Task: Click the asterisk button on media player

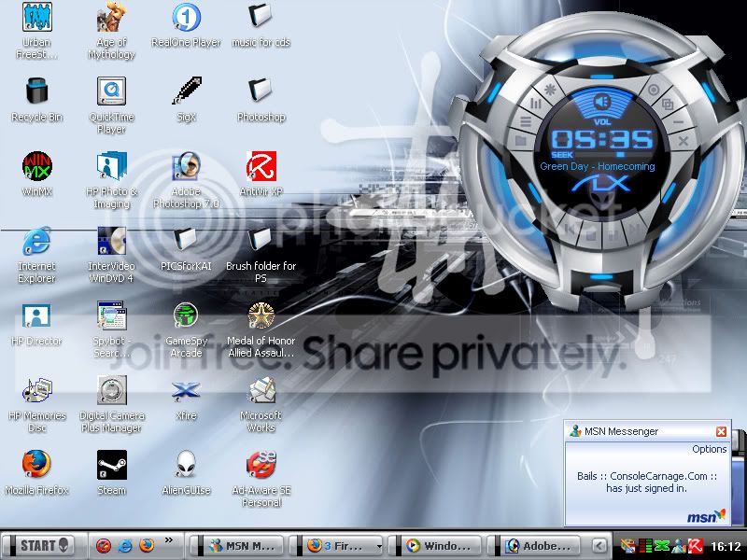Action: pos(550,90)
